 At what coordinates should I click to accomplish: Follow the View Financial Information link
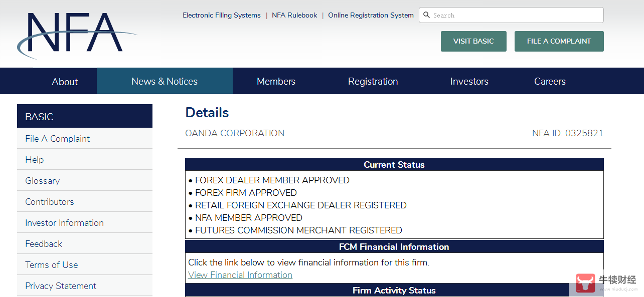point(240,275)
